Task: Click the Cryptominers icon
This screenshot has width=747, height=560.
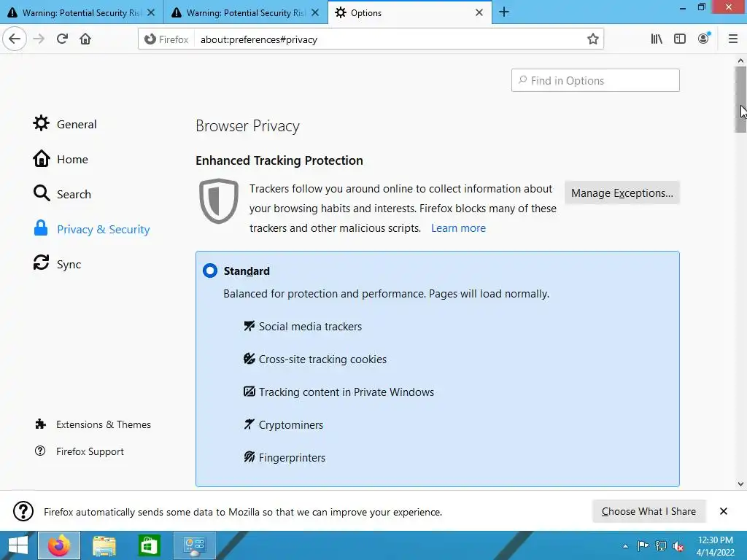Action: tap(249, 424)
